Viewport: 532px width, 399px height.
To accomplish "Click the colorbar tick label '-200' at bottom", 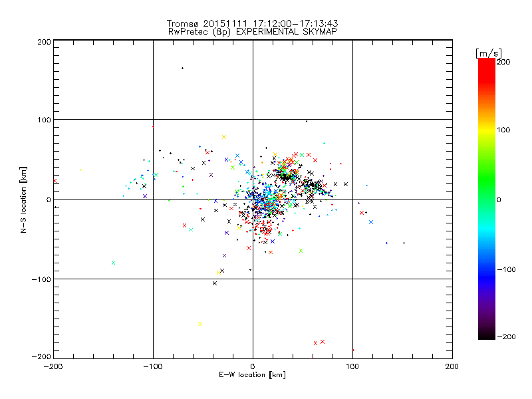I will pos(506,336).
